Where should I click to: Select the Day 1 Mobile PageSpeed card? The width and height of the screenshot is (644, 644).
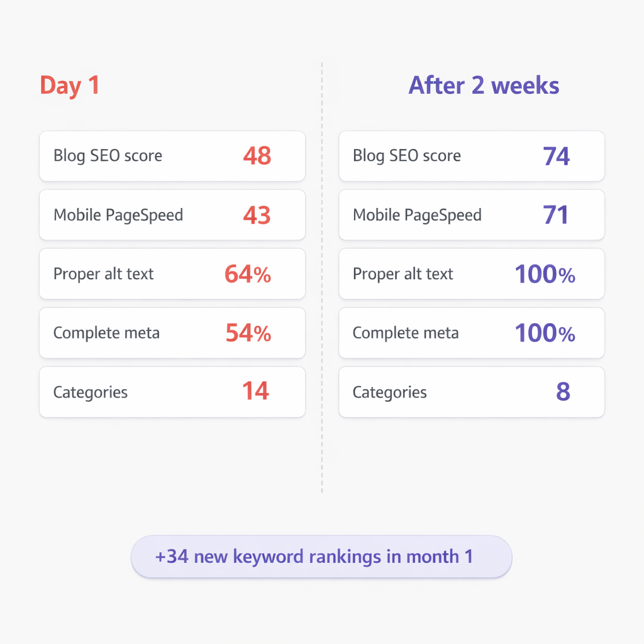tap(172, 215)
